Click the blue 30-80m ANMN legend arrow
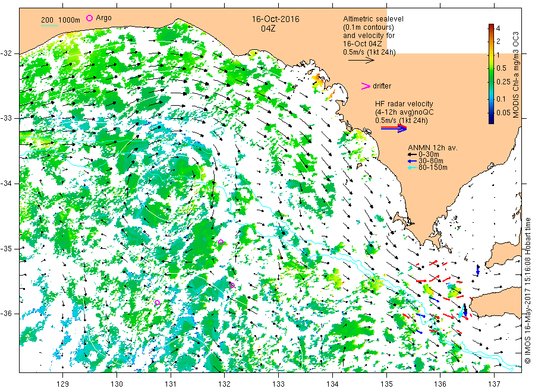 [x=412, y=161]
